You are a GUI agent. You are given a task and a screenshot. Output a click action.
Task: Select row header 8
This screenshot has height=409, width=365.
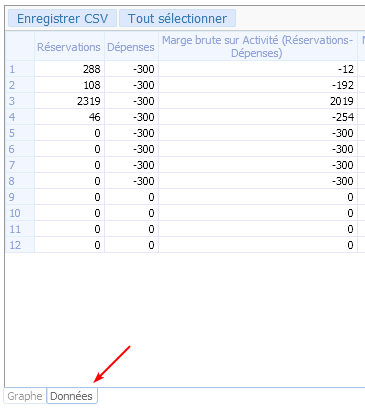coord(20,181)
